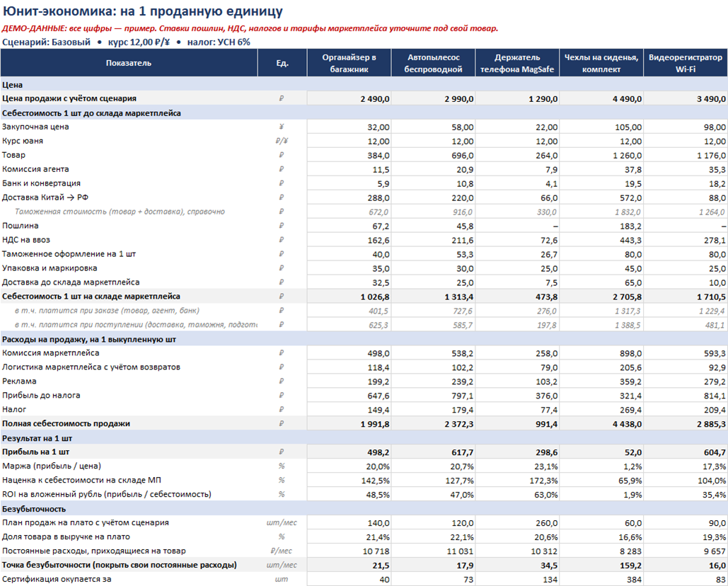
Task: Select the "Закупочная цена" row label
Action: point(35,127)
